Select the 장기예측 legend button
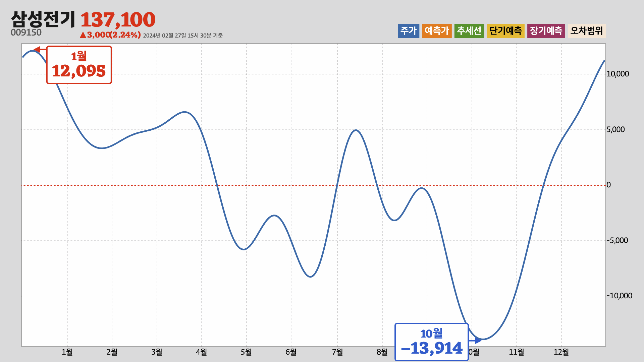The height and width of the screenshot is (362, 644). pos(546,31)
